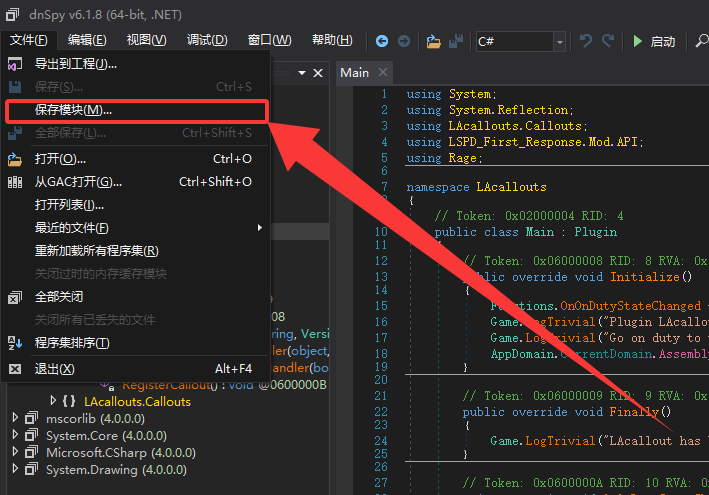Click the save all toolbar icon
This screenshot has width=709, height=495.
click(x=456, y=41)
